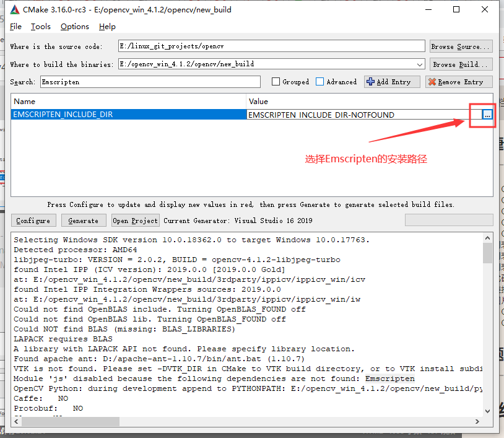The image size is (504, 438).
Task: Click inside the Search field showing Emscripten
Action: tap(149, 81)
